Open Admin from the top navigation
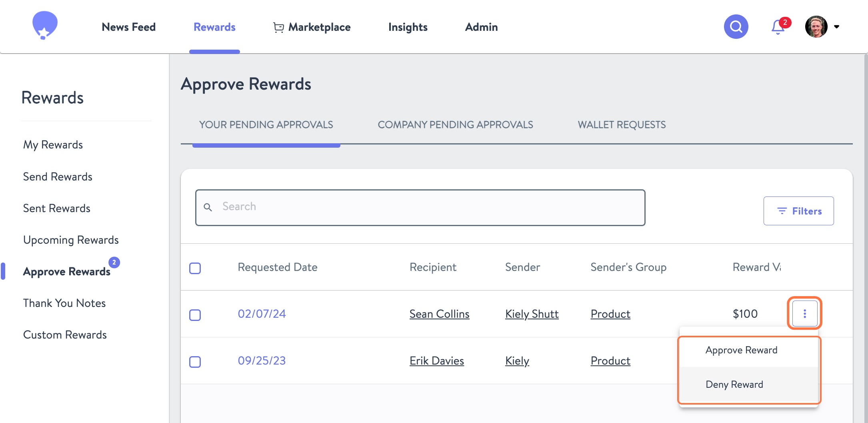 [x=481, y=27]
